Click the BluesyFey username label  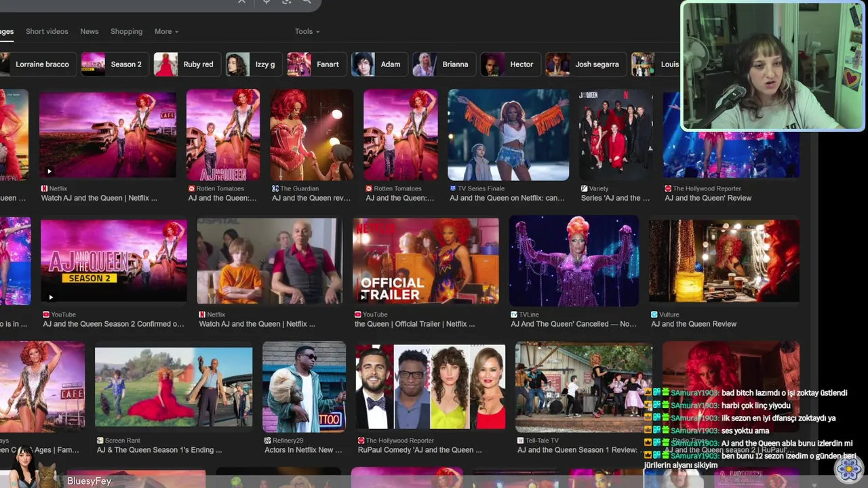(89, 481)
